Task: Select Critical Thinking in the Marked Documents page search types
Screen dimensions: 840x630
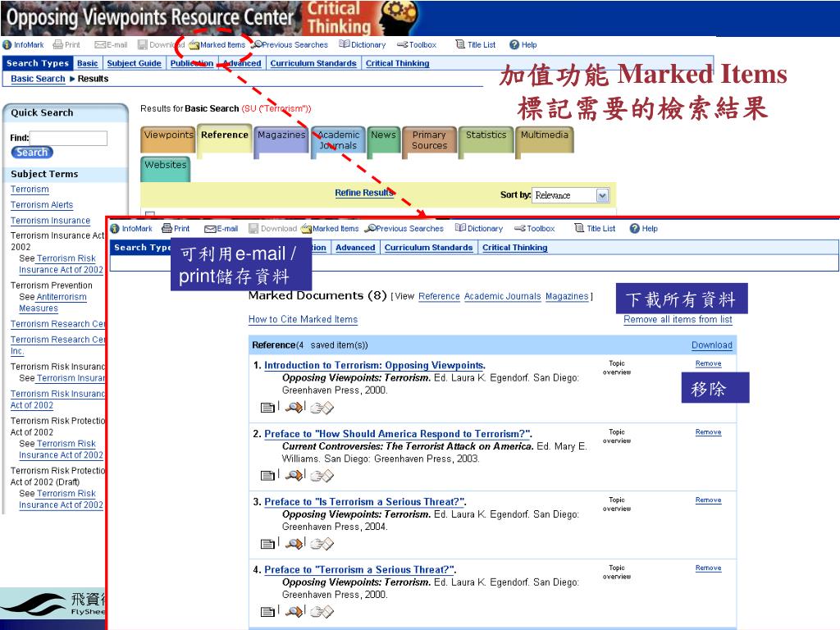Action: 515,248
